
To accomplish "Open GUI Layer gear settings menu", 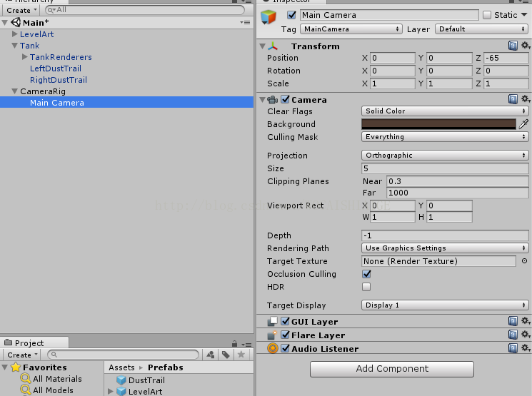I will (526, 321).
